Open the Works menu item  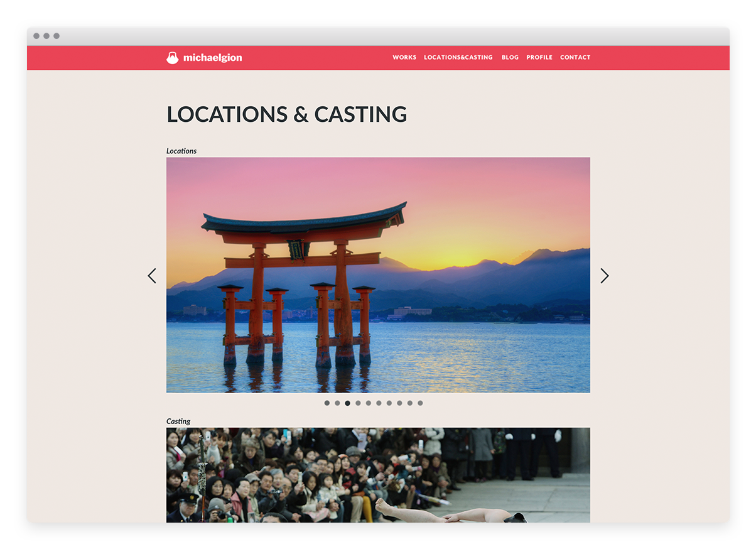coord(404,57)
